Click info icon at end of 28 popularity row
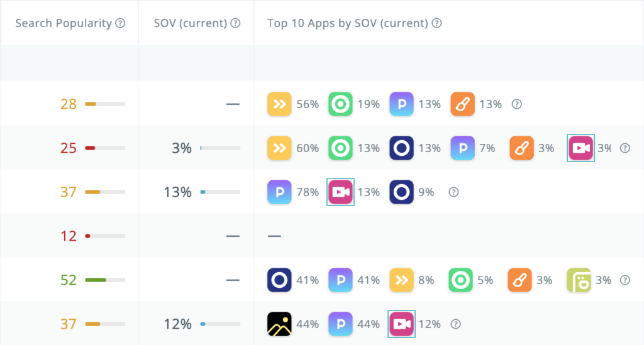This screenshot has height=345, width=644. tap(517, 104)
